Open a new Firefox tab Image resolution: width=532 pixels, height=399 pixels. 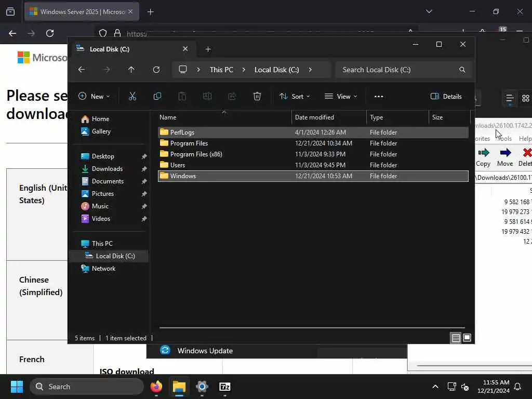[x=151, y=12]
